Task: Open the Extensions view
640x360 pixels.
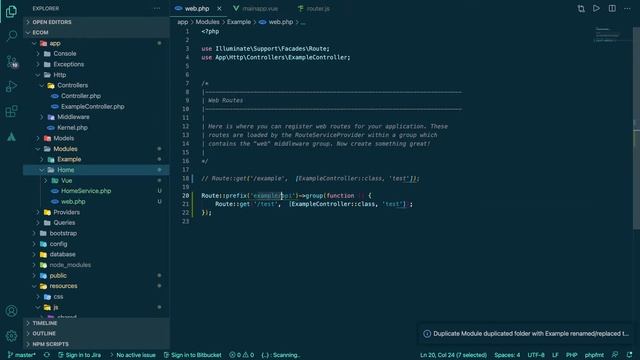Action: pos(11,111)
